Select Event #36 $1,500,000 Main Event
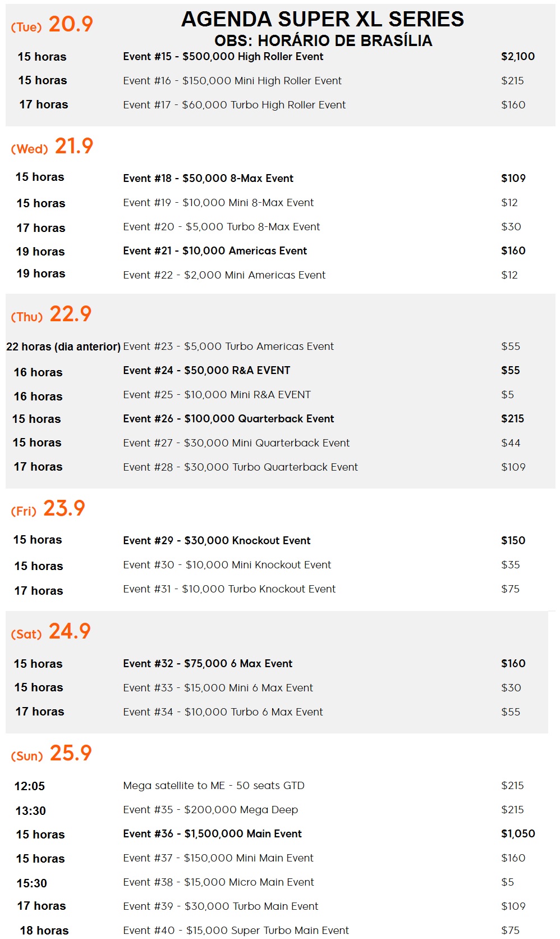Viewport: 560px width, 939px height. (x=212, y=834)
